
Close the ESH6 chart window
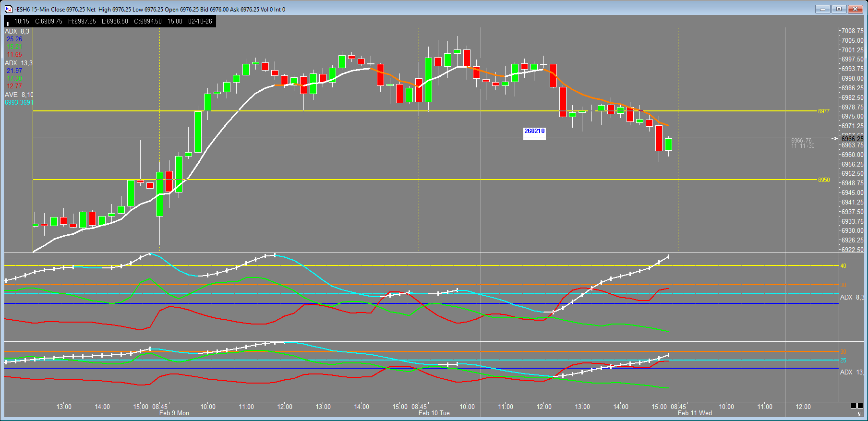pyautogui.click(x=855, y=9)
